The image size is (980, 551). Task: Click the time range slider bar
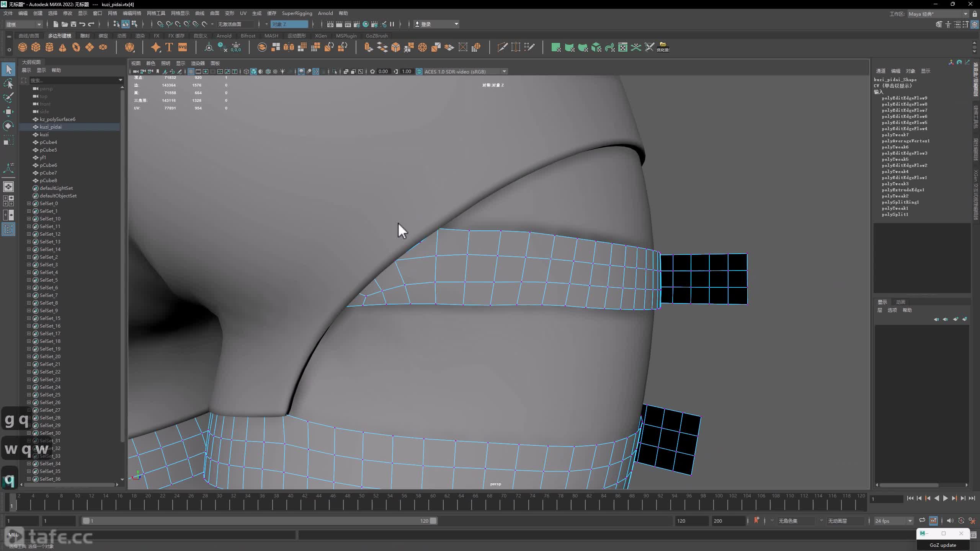coord(259,521)
